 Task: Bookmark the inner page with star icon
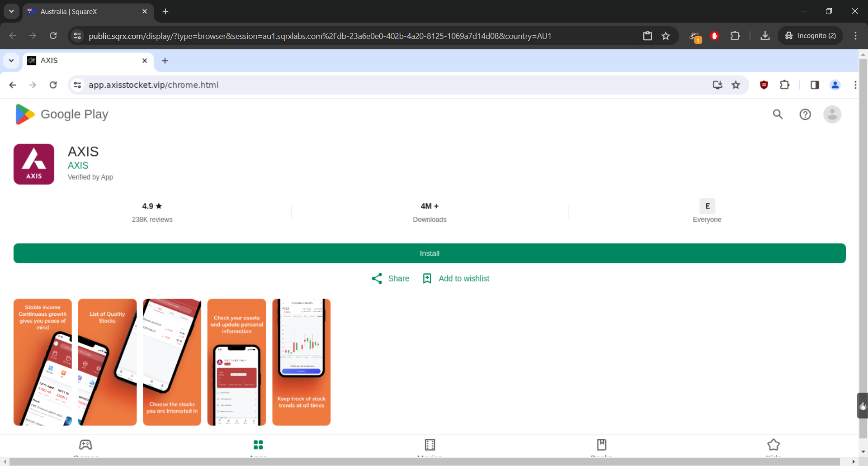tap(736, 85)
